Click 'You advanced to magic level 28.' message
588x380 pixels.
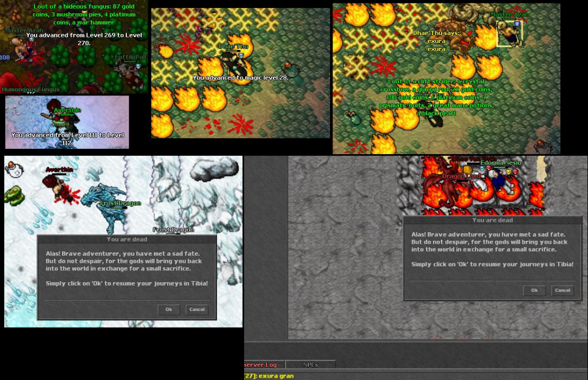(241, 78)
